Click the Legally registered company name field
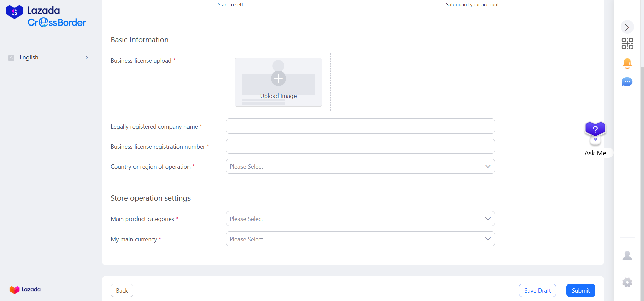The width and height of the screenshot is (644, 301). (360, 126)
